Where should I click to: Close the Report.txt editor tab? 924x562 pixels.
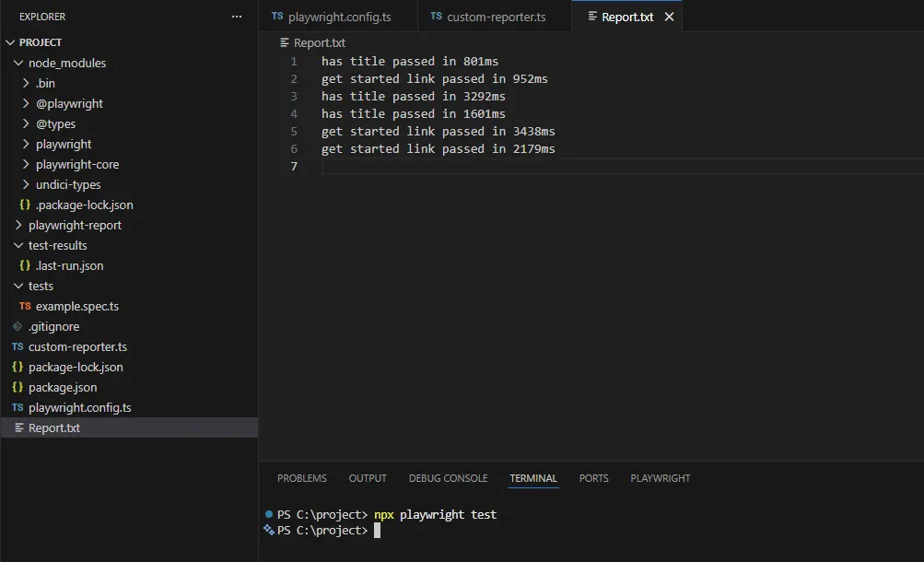pos(670,16)
